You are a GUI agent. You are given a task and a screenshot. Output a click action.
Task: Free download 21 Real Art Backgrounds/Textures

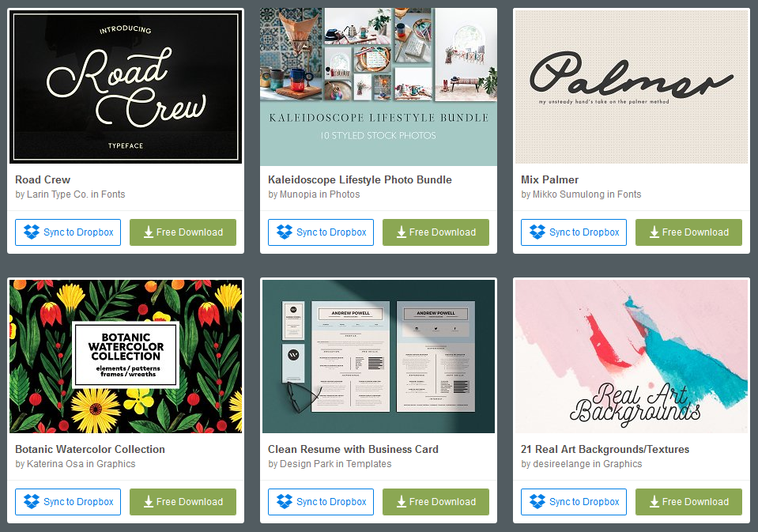tap(688, 501)
